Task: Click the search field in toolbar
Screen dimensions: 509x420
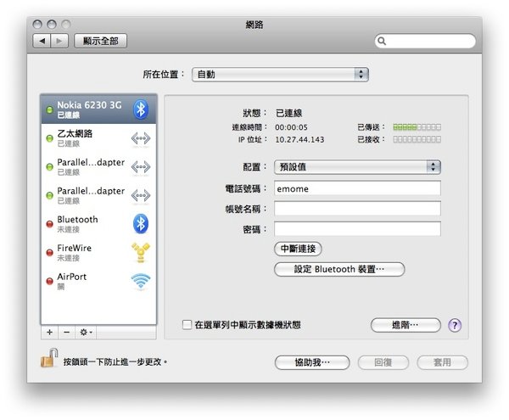Action: [425, 41]
